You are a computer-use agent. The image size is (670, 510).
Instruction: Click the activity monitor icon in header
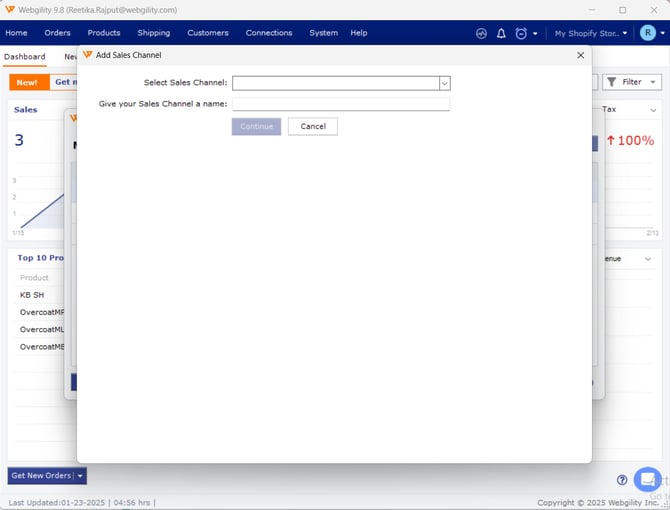coord(481,33)
